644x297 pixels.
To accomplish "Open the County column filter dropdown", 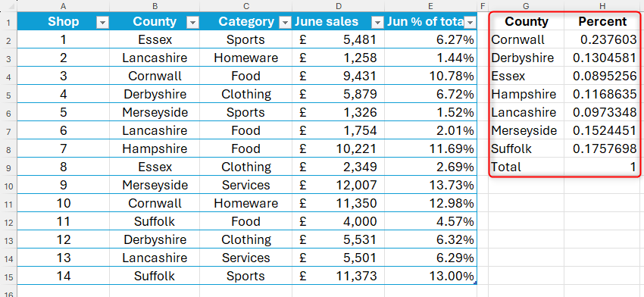I will pos(192,23).
